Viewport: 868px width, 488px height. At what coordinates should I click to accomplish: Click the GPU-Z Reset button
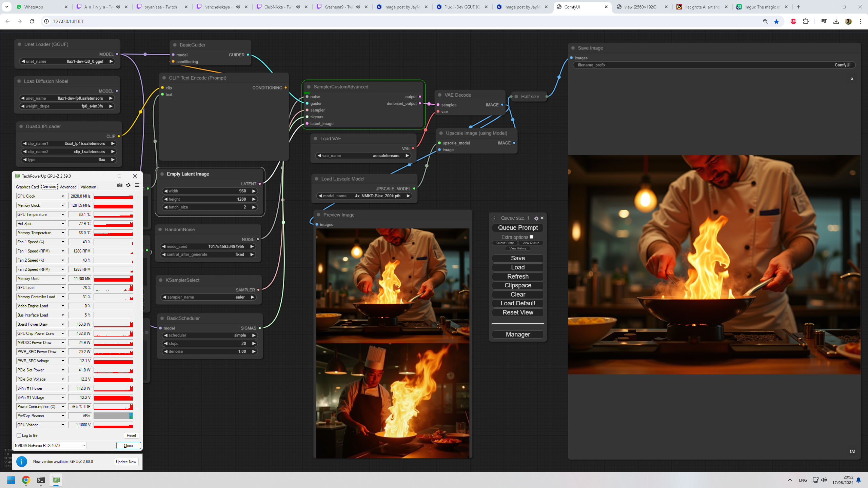(131, 435)
